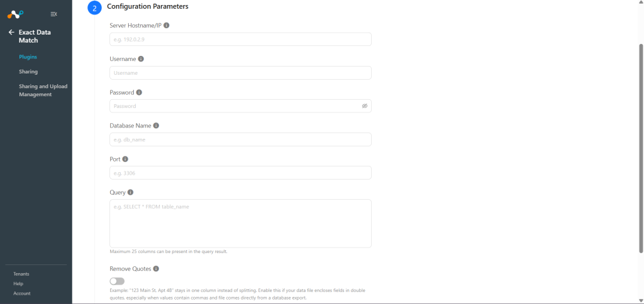Click the page vertical scrollbar
The image size is (644, 304).
tap(641, 148)
